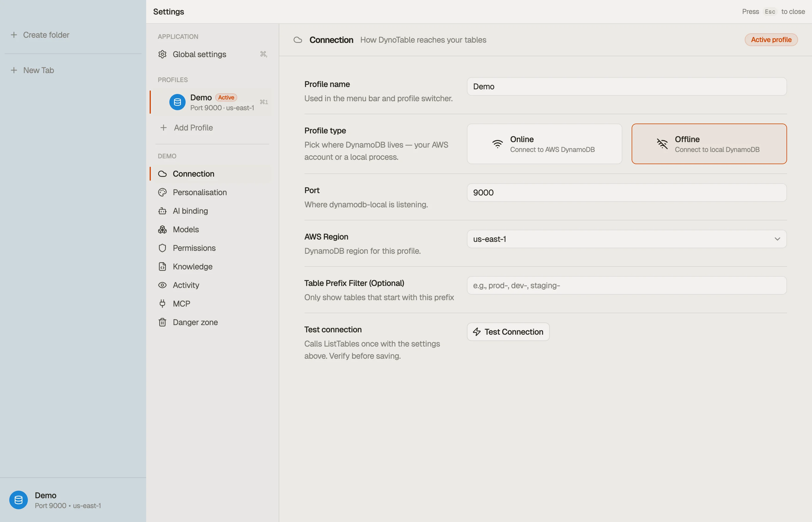Viewport: 812px width, 522px height.
Task: Click the Demo database avatar at bottom left
Action: point(19,500)
